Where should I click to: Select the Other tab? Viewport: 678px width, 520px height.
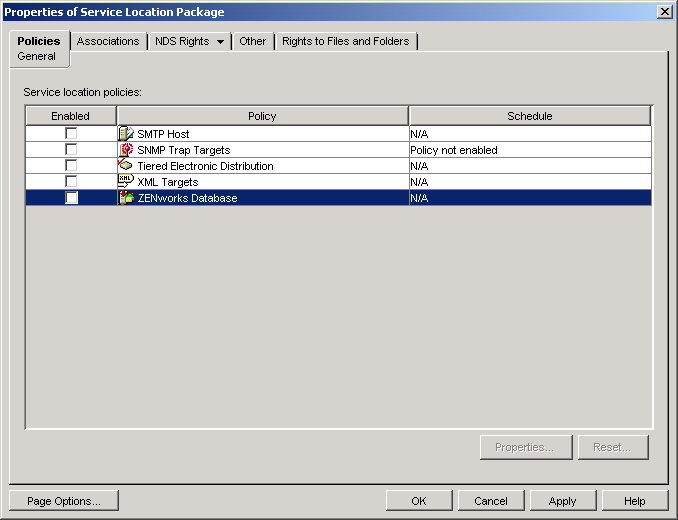[x=253, y=41]
